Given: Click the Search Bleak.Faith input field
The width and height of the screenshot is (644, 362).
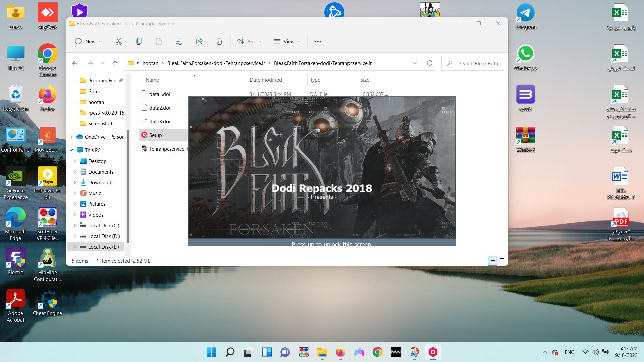Looking at the screenshot, I should [x=479, y=63].
